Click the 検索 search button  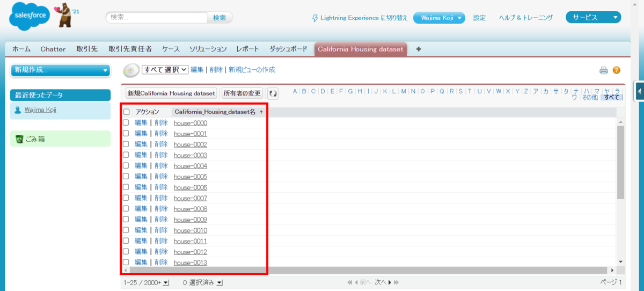coord(219,18)
